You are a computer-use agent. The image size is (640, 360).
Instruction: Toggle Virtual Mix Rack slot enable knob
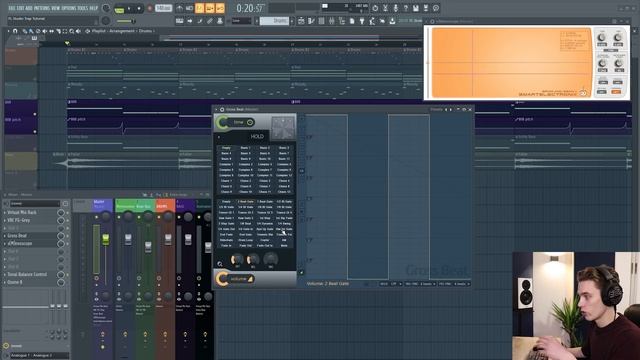coord(61,213)
